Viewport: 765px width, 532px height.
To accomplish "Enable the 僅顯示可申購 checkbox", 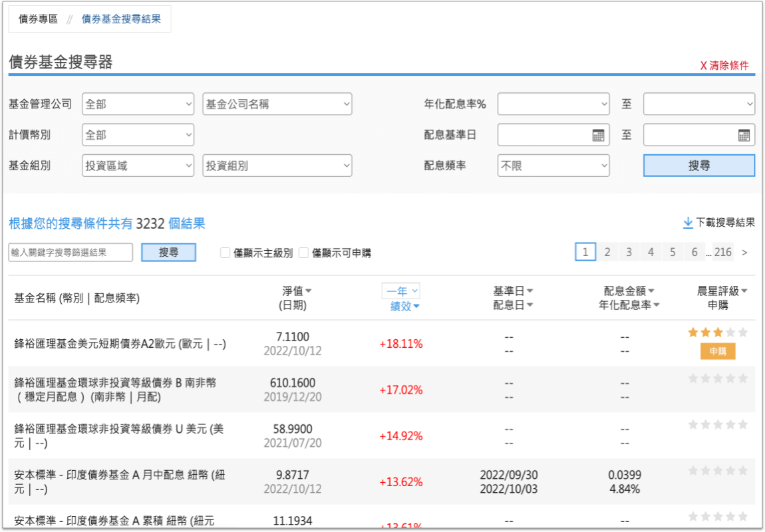I will (303, 253).
